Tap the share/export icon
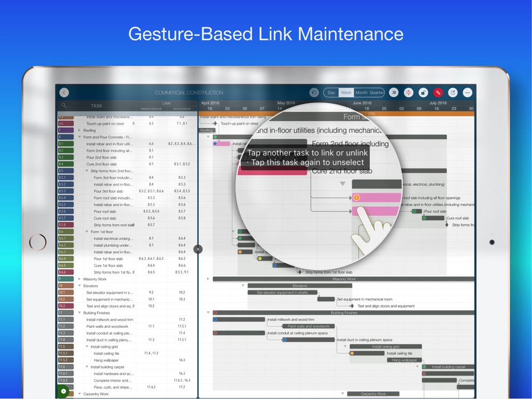 (453, 93)
